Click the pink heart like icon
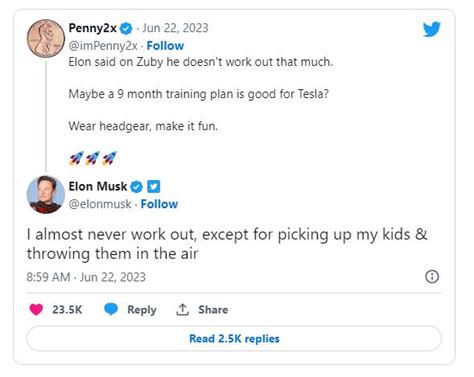474x377 pixels. pos(36,309)
